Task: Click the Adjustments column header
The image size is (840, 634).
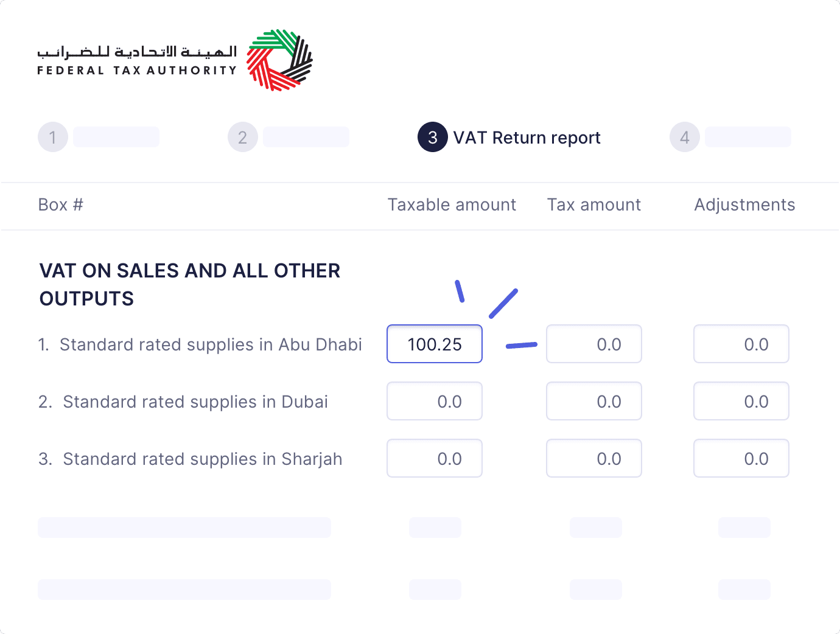Action: tap(744, 205)
